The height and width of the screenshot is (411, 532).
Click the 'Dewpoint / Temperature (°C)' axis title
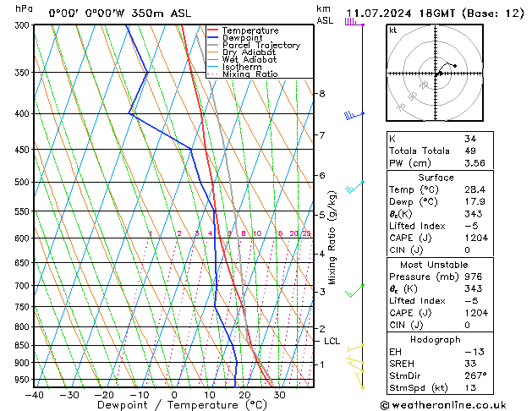pos(182,405)
